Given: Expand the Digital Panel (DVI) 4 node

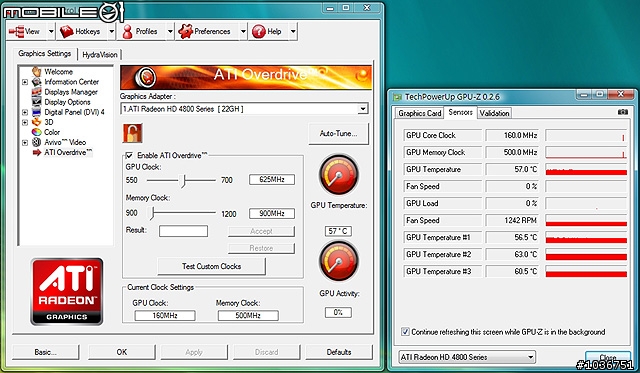Looking at the screenshot, I should 25,112.
